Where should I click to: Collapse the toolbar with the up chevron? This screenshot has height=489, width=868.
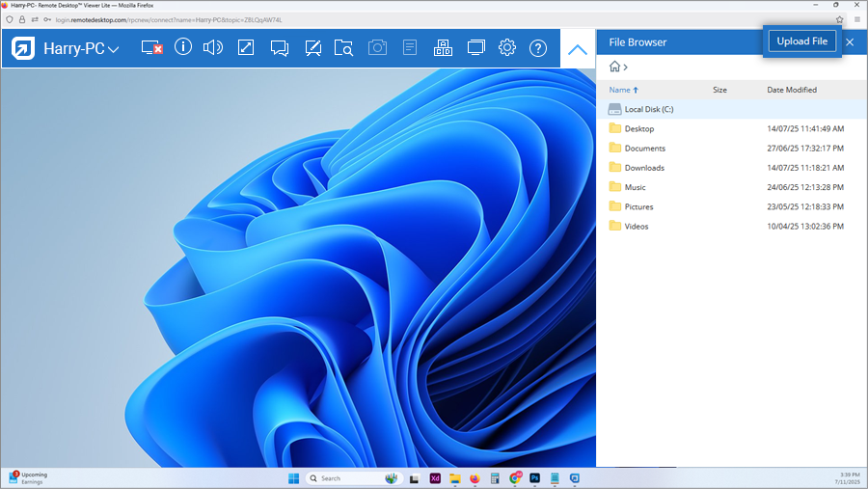578,49
